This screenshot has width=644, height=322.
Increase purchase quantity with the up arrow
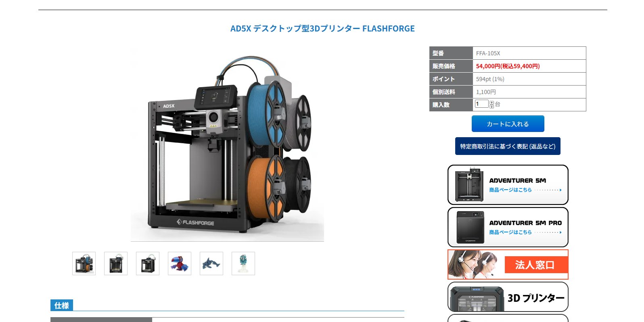[x=491, y=102]
